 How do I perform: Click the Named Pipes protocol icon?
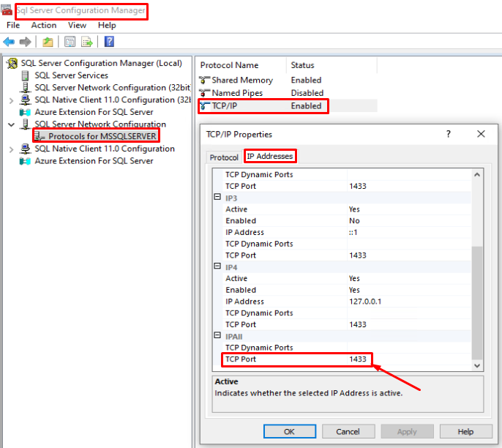pyautogui.click(x=204, y=93)
